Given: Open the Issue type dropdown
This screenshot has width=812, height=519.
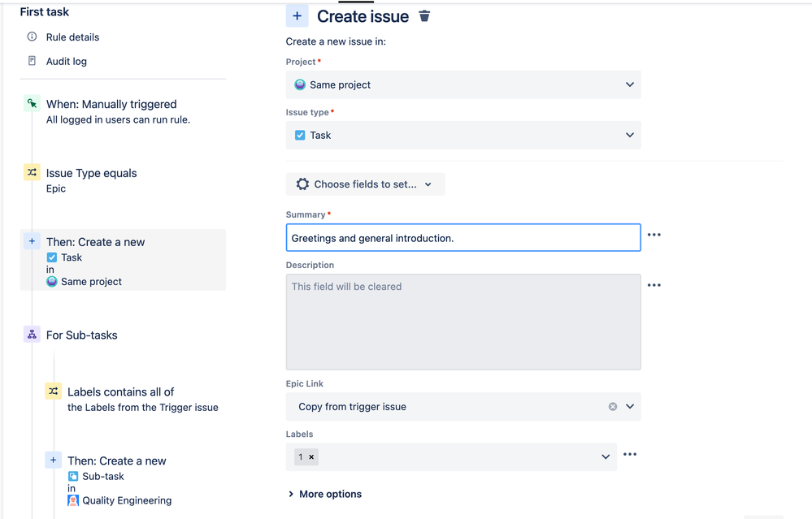Looking at the screenshot, I should [463, 135].
